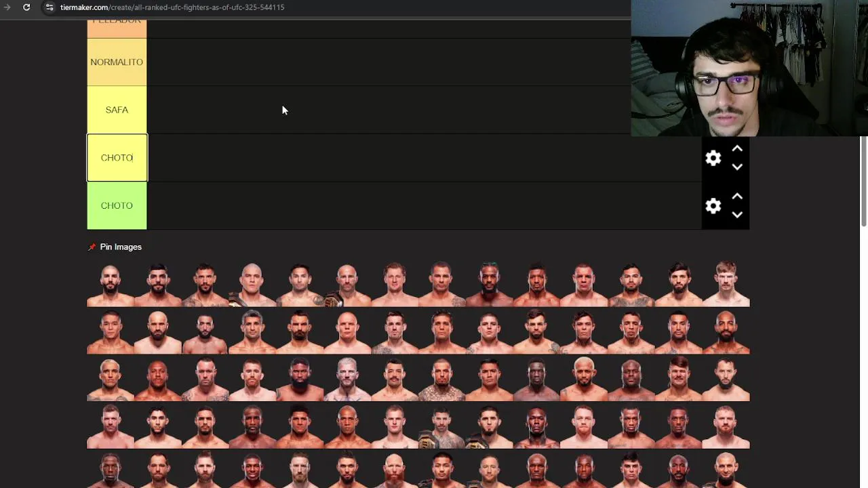Viewport: 868px width, 488px height.
Task: Click the Pin Images link
Action: tap(121, 247)
